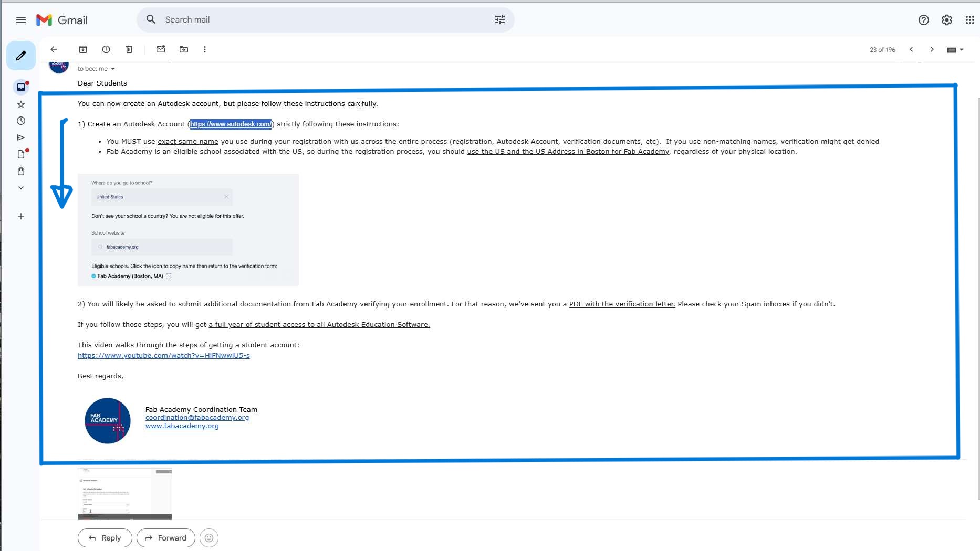Go to the newer email
The image size is (980, 551).
[x=911, y=49]
